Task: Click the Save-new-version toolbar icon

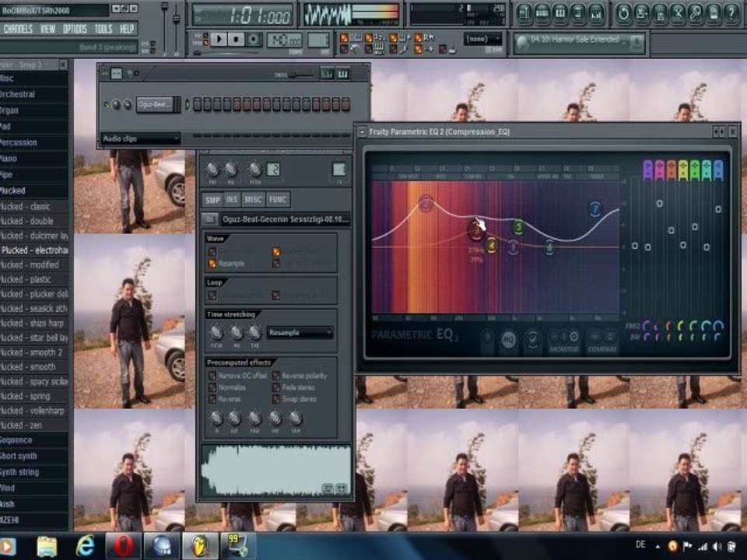Action: pyautogui.click(x=640, y=13)
